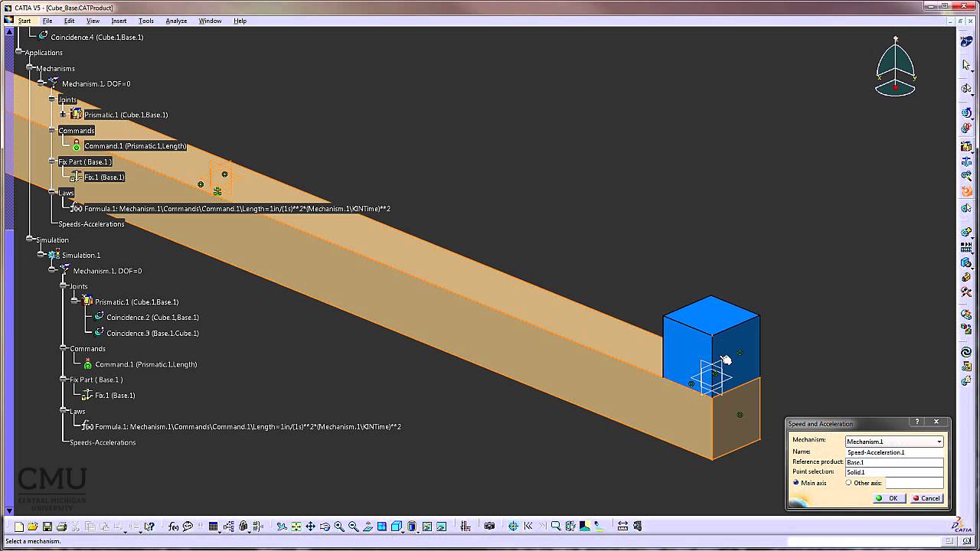Open the Window menu
The height and width of the screenshot is (551, 980).
click(210, 21)
